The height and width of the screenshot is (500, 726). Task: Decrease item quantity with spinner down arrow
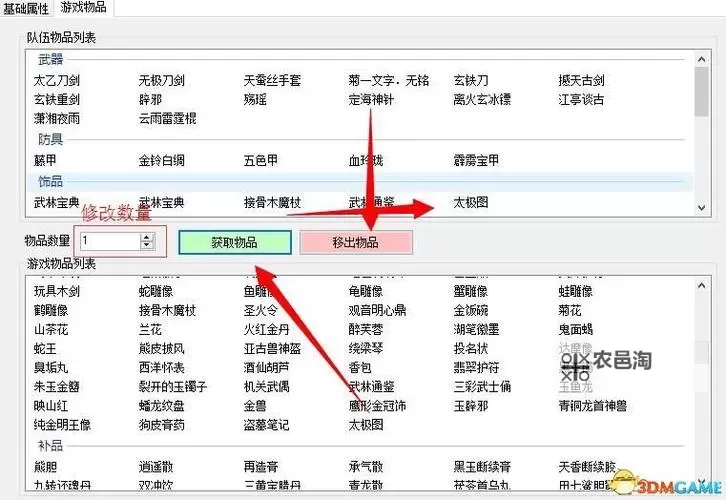point(147,245)
